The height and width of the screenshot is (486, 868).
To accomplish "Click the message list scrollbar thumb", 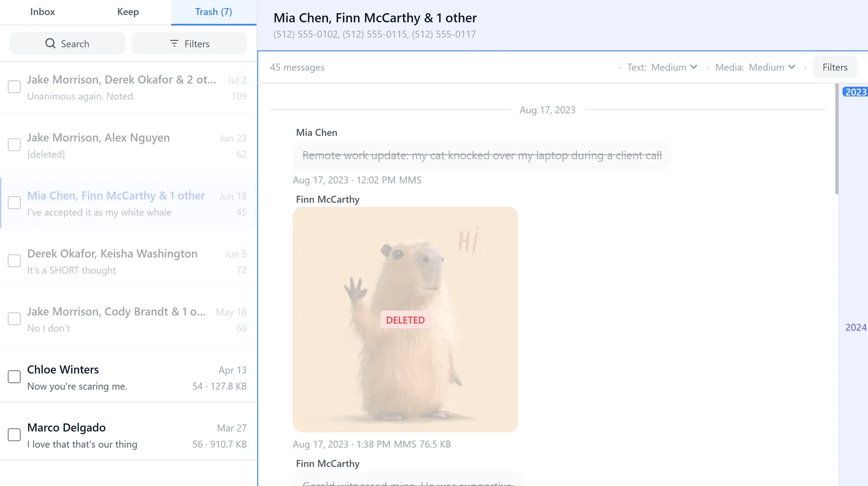I will point(836,139).
